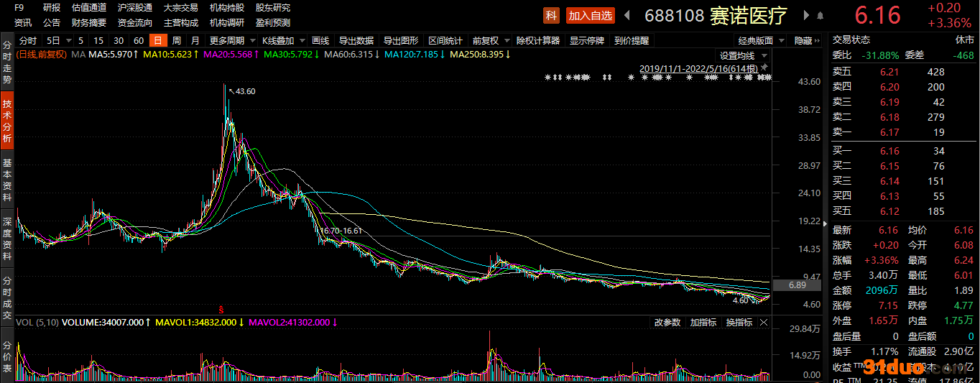
Task: Collapse the quote panel with 隐藏 arrows
Action: click(x=808, y=41)
